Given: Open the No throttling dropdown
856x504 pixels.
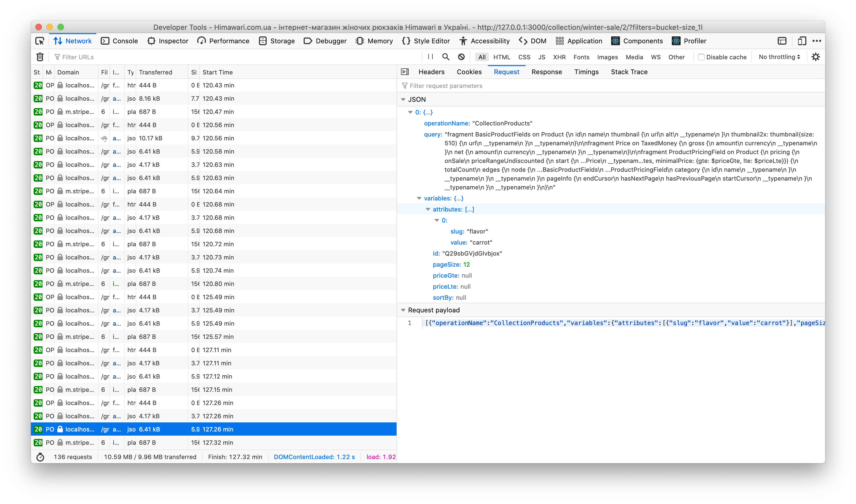Looking at the screenshot, I should [x=778, y=57].
